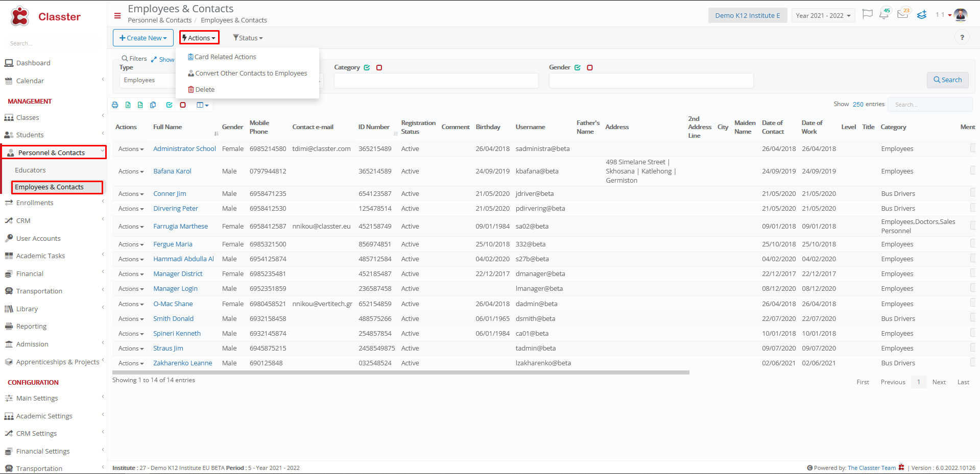The image size is (980, 474).
Task: Clear Gender options red square
Action: pos(590,67)
